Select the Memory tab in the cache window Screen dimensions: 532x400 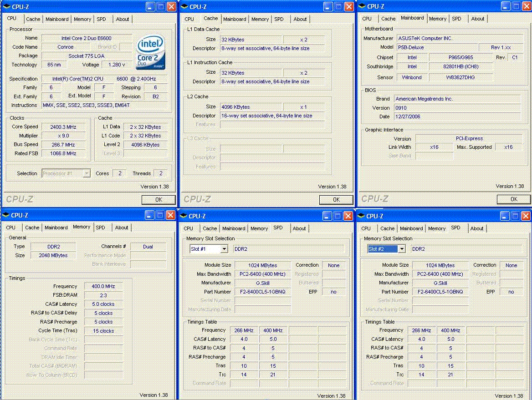coord(260,19)
